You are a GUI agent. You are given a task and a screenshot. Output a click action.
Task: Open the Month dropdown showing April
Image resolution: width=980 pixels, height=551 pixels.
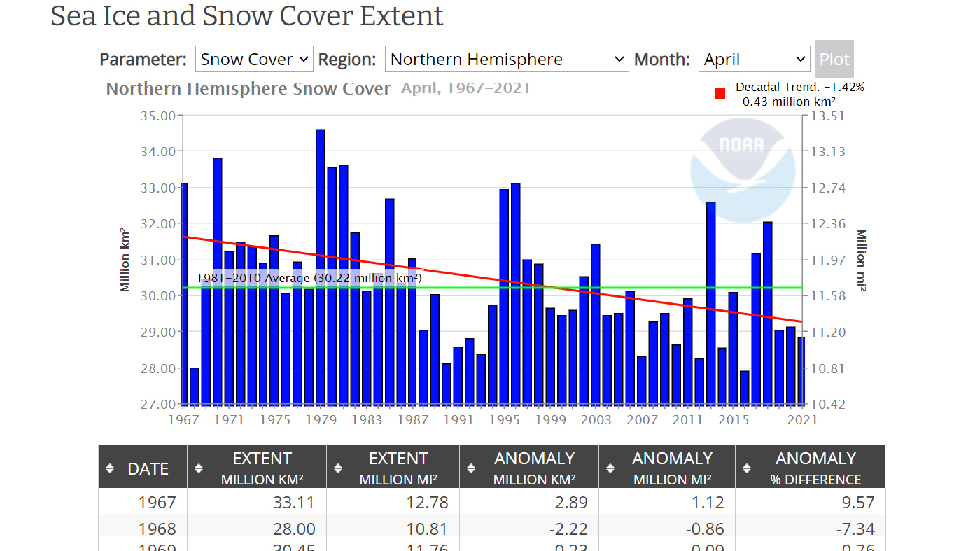[x=754, y=60]
